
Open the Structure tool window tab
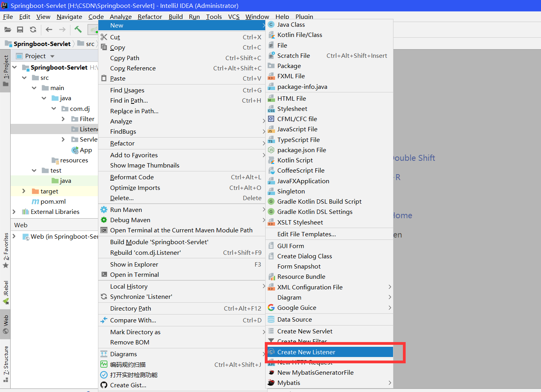[x=6, y=364]
